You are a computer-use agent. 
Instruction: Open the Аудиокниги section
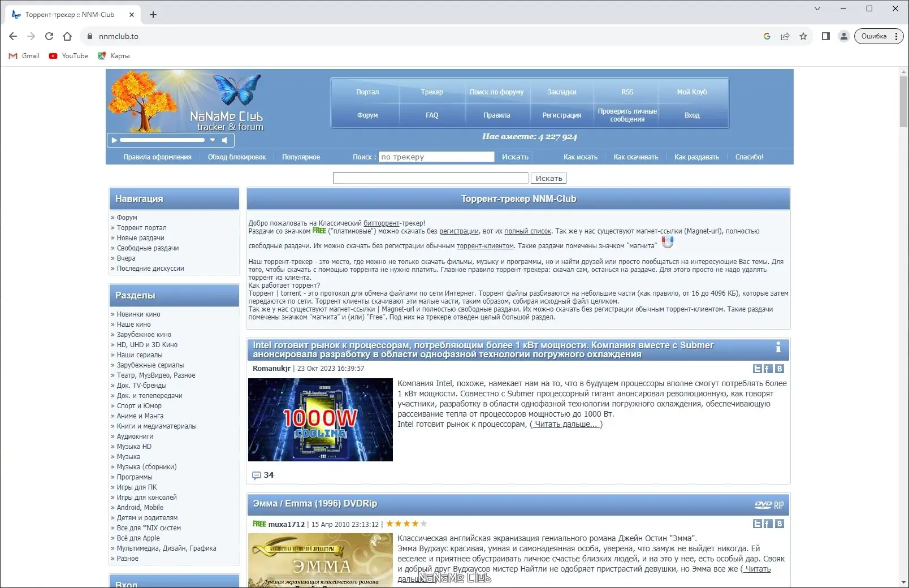coord(135,436)
